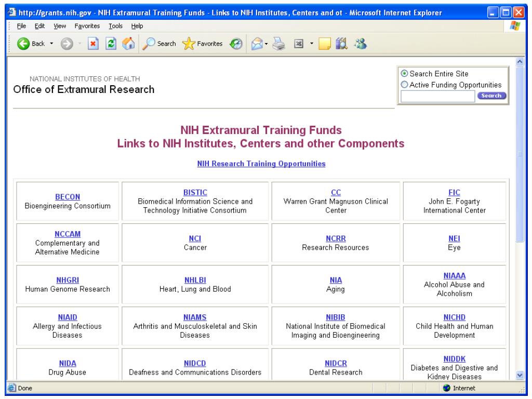Open the File menu

pos(21,26)
